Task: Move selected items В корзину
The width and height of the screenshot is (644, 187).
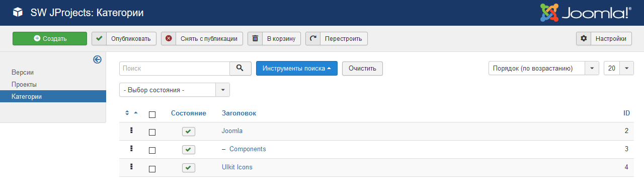Action: tap(274, 39)
